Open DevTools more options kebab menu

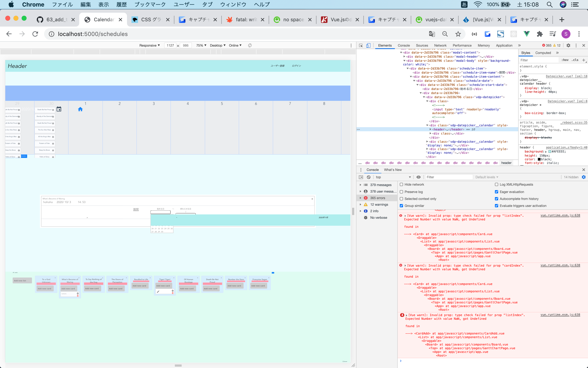click(x=576, y=45)
